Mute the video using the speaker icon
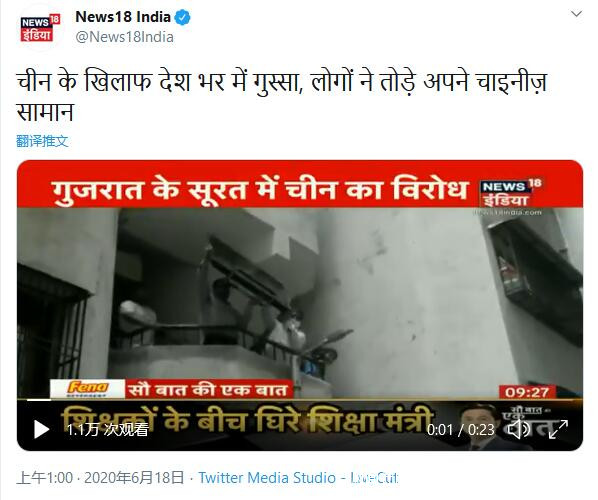The width and height of the screenshot is (598, 500). coord(519,429)
